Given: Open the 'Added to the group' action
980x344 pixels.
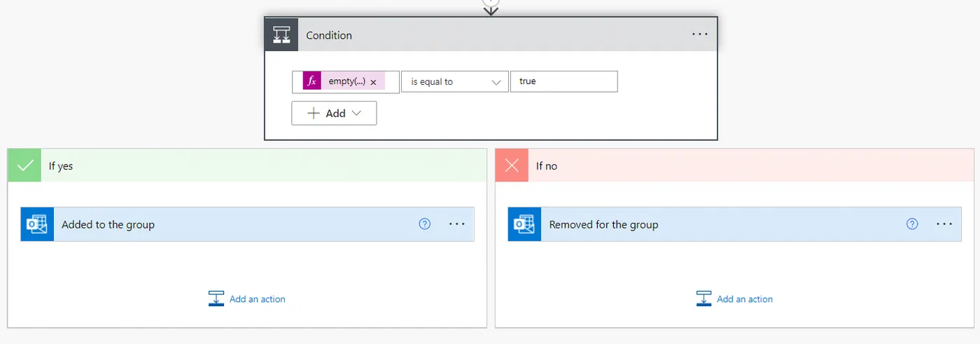Looking at the screenshot, I should point(247,224).
